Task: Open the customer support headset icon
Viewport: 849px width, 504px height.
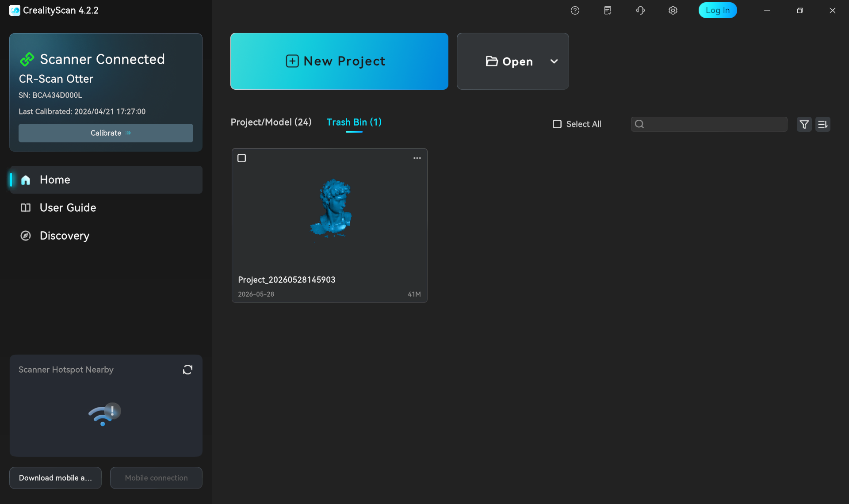Action: point(640,11)
